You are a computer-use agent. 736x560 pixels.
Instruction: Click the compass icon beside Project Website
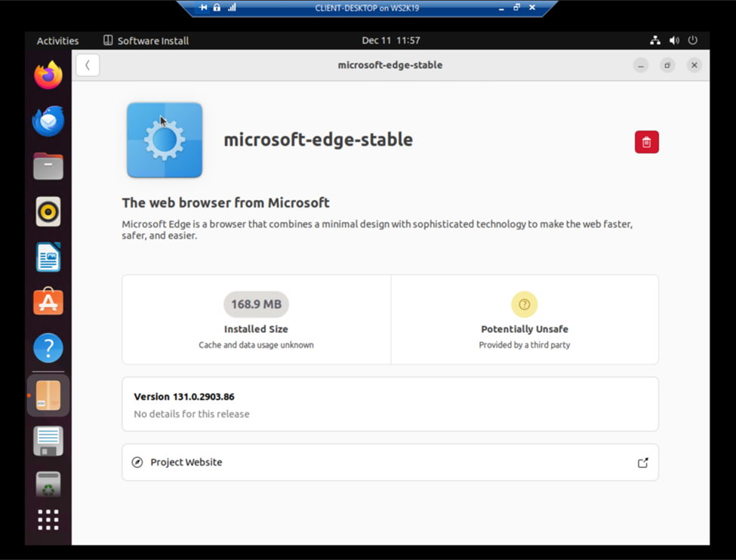click(x=137, y=463)
